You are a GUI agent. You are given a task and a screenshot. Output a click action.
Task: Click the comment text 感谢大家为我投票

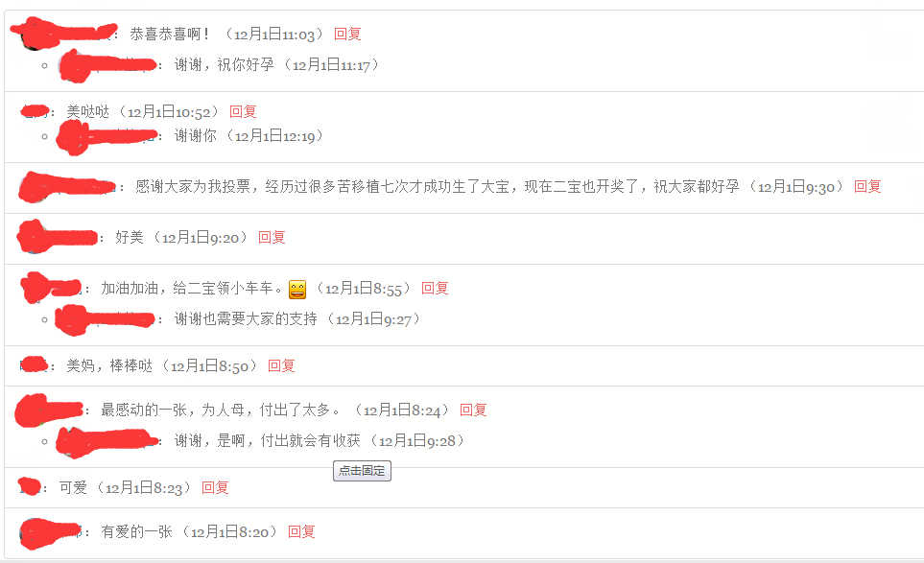[193, 187]
